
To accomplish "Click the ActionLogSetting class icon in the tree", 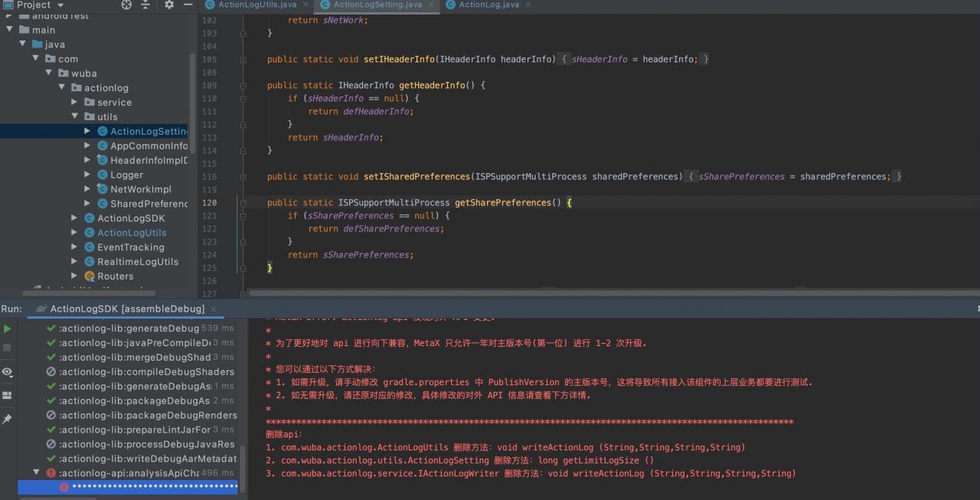I will pos(103,131).
